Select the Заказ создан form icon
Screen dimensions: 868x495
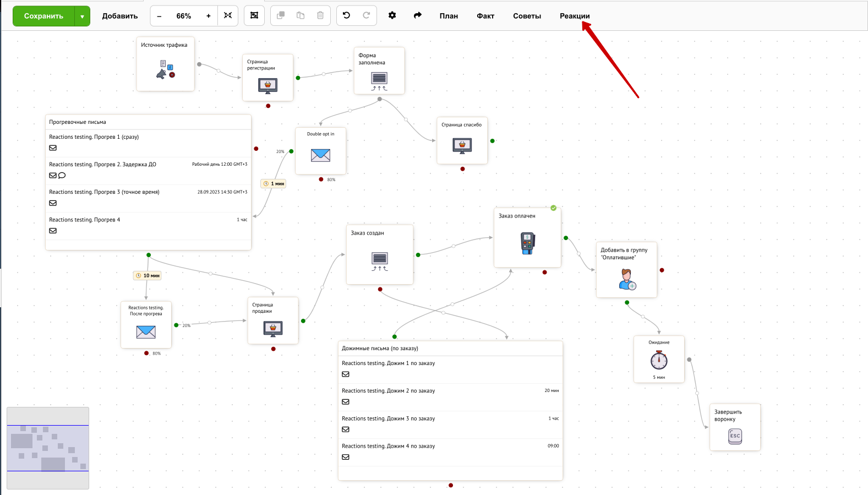click(380, 261)
